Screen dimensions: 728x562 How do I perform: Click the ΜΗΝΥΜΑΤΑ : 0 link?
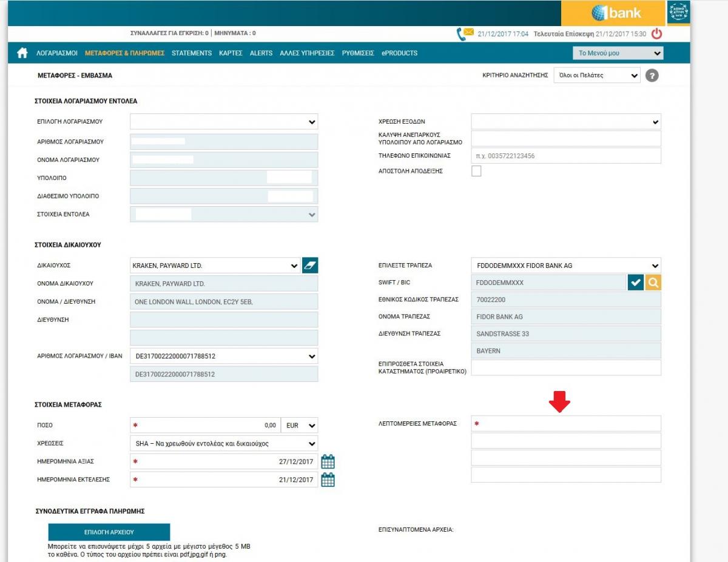pyautogui.click(x=235, y=33)
